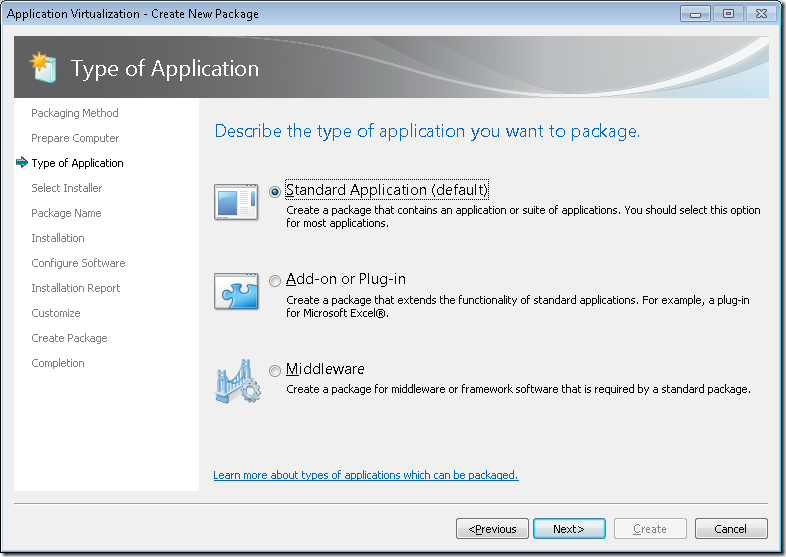Select Type of Application step
This screenshot has width=786, height=557.
click(x=77, y=163)
